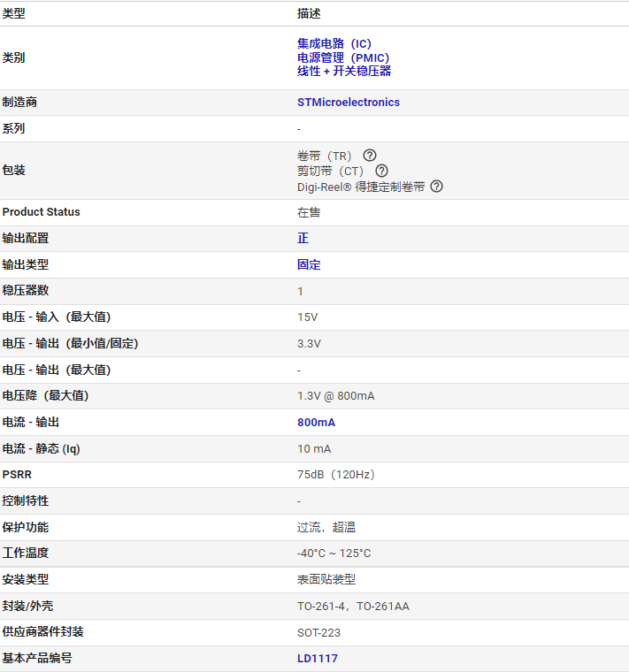Click the TO-261-4, TO-261AA package text
629x672 pixels.
353,607
